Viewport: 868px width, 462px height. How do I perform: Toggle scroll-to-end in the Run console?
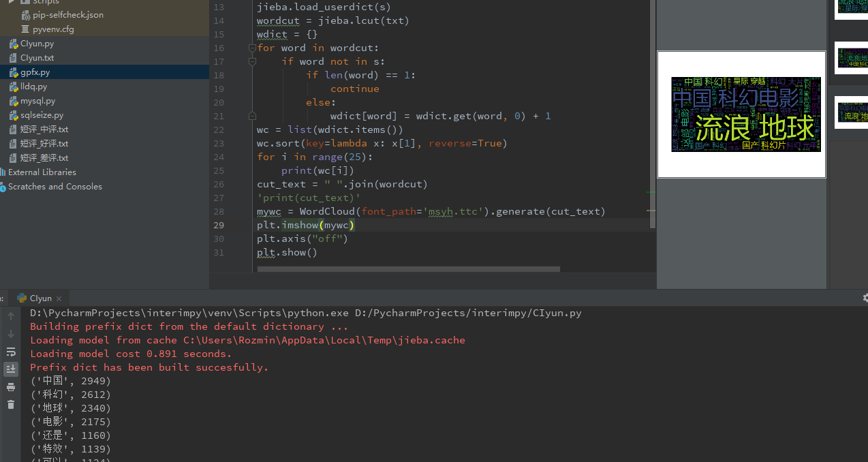pyautogui.click(x=11, y=369)
